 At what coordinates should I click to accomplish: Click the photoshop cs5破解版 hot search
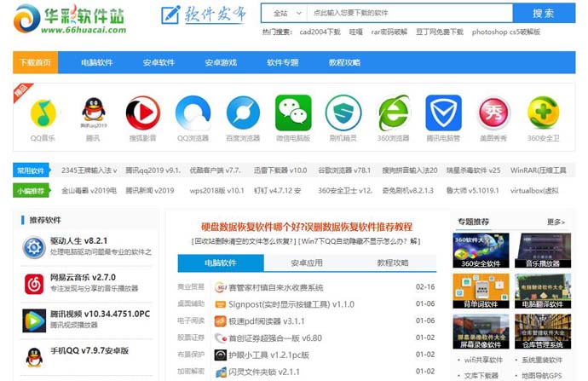pyautogui.click(x=506, y=32)
